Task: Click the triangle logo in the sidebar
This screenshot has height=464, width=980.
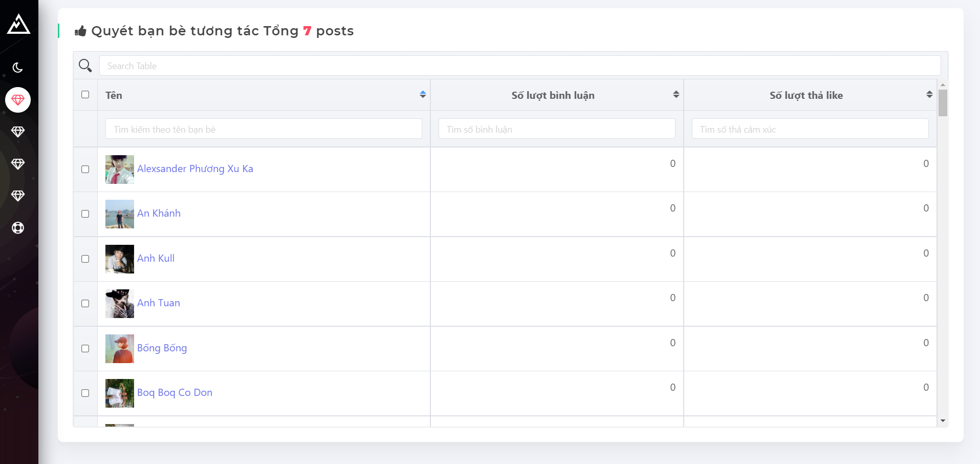Action: click(18, 24)
